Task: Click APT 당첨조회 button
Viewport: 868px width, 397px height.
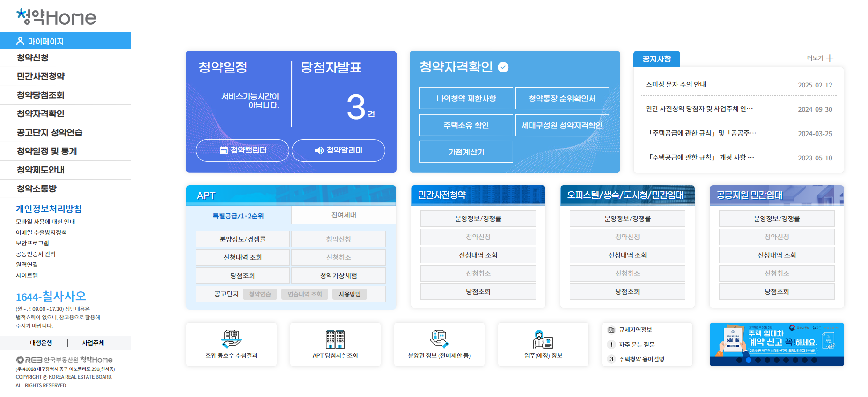Action: 243,275
